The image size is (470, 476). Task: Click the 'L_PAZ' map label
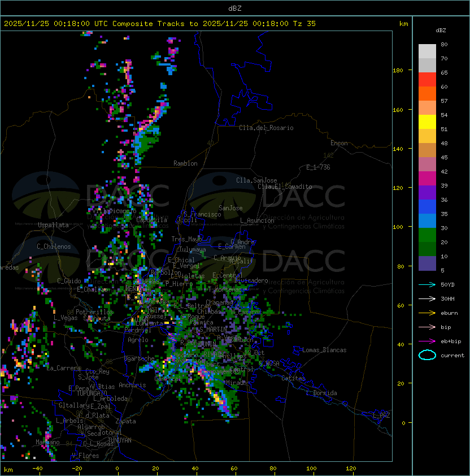pyautogui.click(x=381, y=416)
